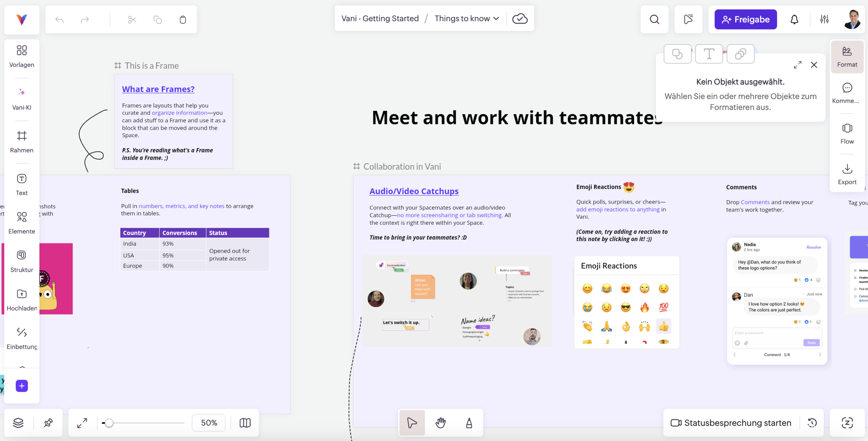Open the laser pointer tool
Screen dimensions: 868x441
pos(688,19)
